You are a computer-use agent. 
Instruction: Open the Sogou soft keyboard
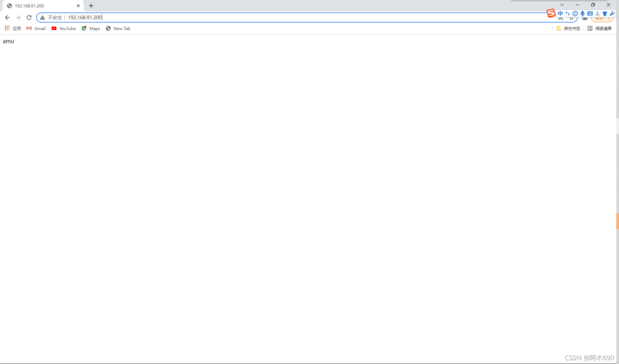pyautogui.click(x=590, y=13)
